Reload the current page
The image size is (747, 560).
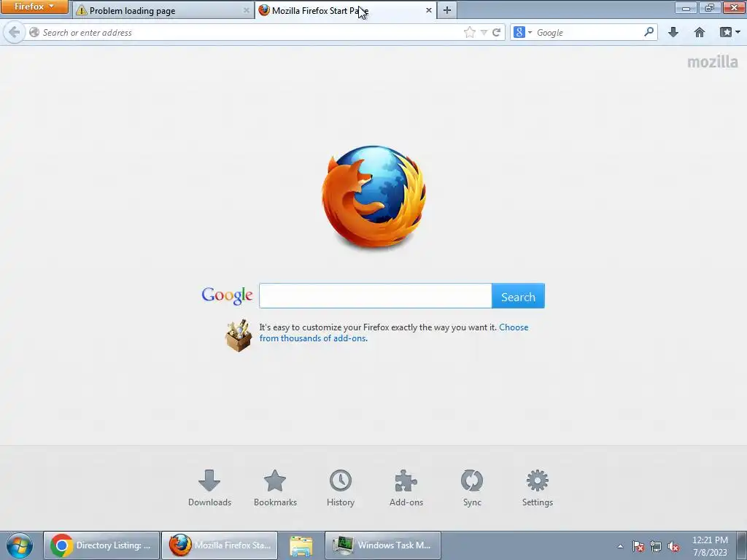[496, 32]
